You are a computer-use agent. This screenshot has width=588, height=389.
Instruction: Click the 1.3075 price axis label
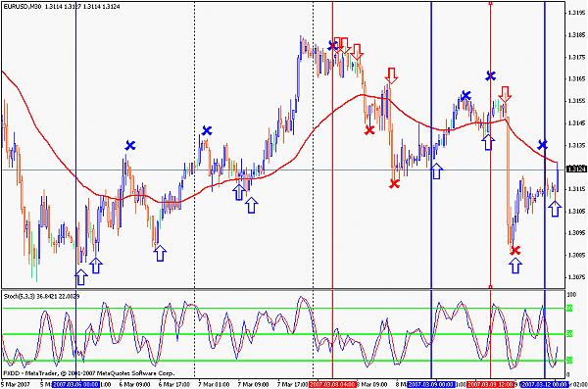577,277
